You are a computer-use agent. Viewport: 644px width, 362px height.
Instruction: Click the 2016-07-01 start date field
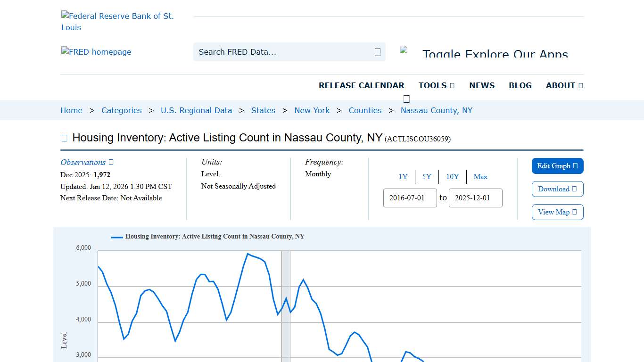(x=410, y=198)
